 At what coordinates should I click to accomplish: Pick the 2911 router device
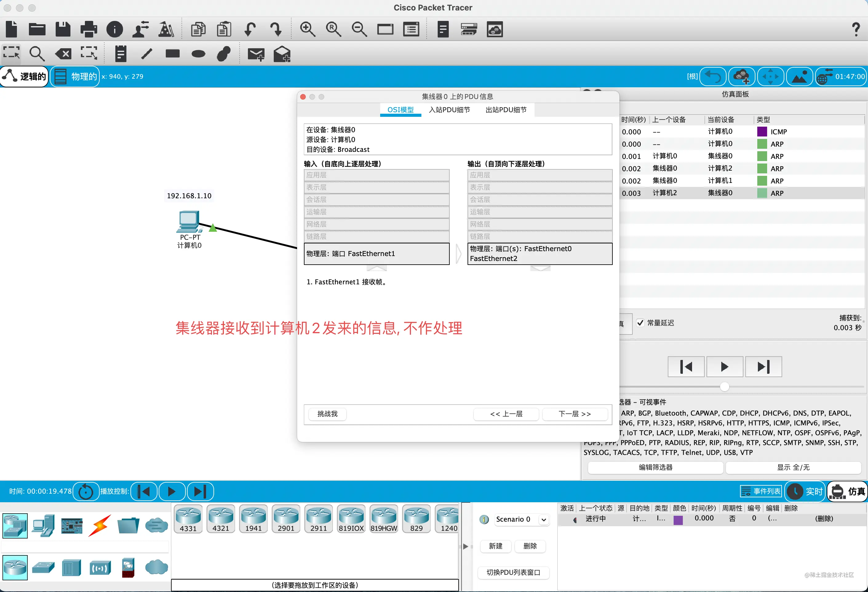pos(318,519)
